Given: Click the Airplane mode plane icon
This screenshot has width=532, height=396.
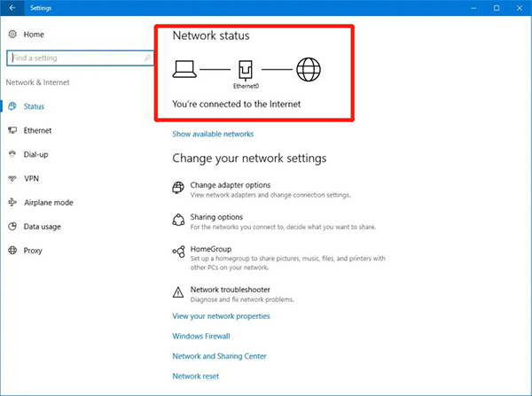Looking at the screenshot, I should click(x=12, y=202).
